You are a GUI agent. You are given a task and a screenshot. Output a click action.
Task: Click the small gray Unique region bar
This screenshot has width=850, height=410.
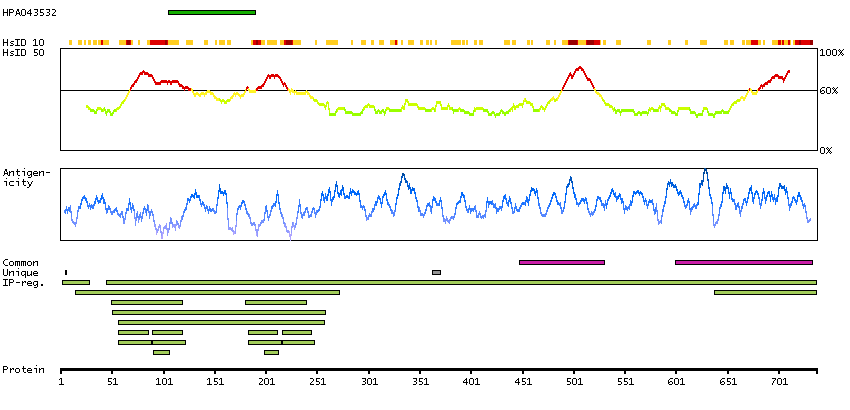(x=436, y=272)
